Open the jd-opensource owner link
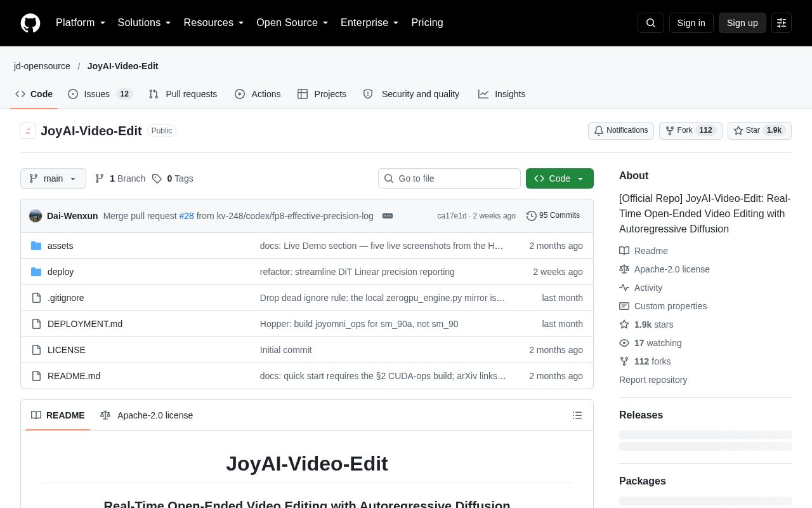The image size is (812, 508). tap(42, 66)
